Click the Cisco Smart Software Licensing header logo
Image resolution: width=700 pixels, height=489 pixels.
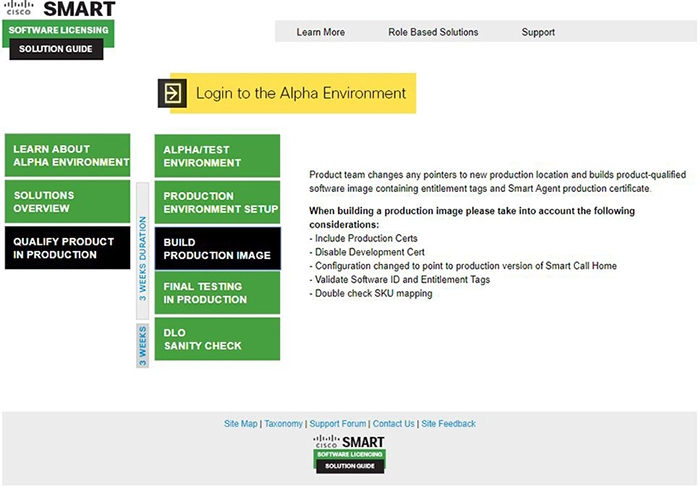(59, 30)
